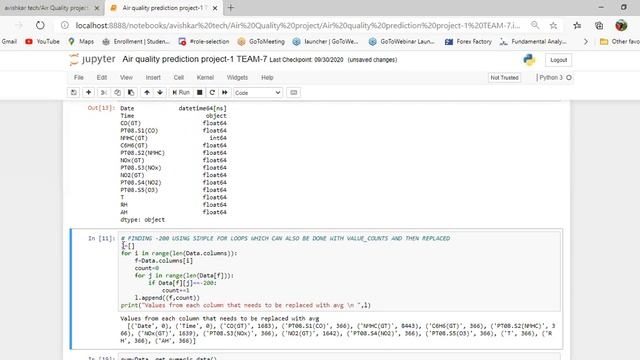Screen dimensions: 640x360
Task: Open the File menu
Action: click(x=79, y=78)
